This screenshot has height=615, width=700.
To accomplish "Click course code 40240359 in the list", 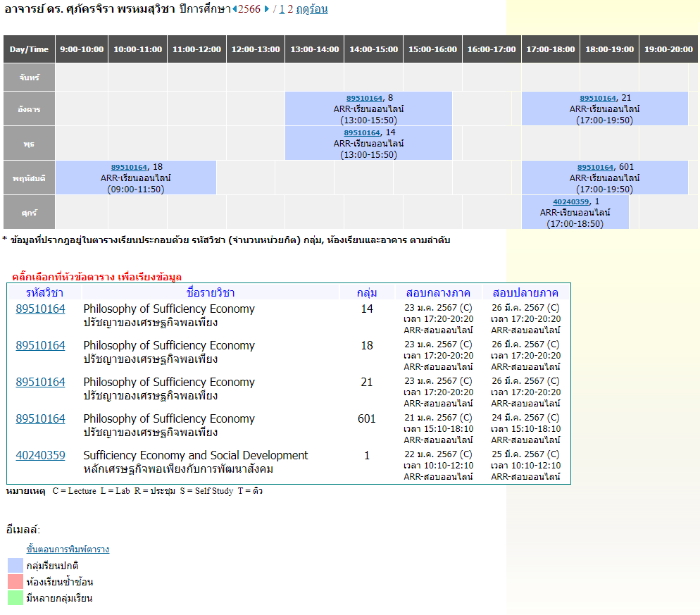I will pos(40,456).
